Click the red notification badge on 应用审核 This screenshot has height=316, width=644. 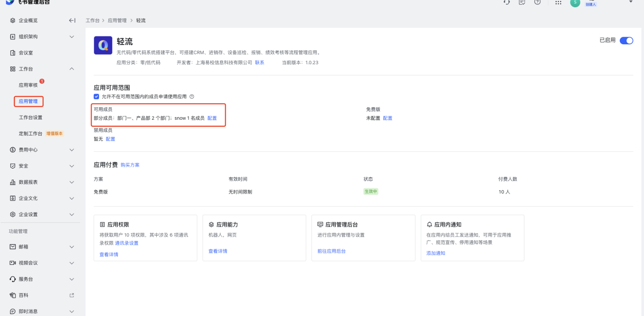42,81
